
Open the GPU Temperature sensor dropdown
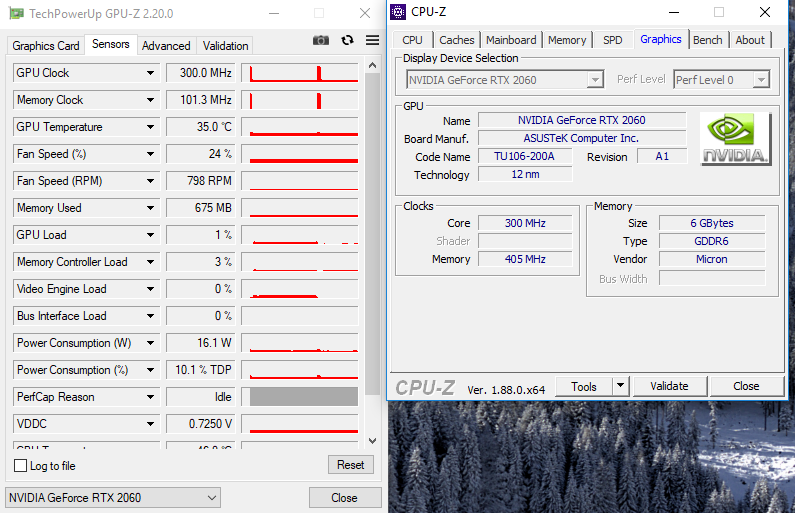tap(150, 127)
